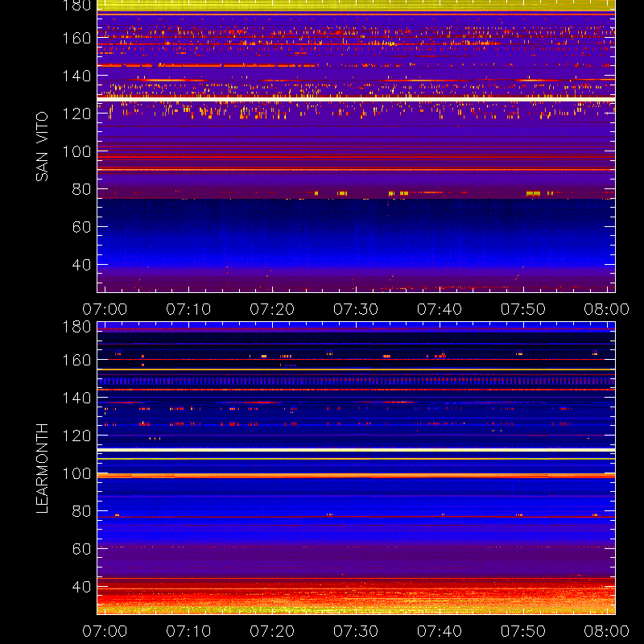Select the 120 frequency label on San Vito plot
644x644 pixels.
[76, 114]
